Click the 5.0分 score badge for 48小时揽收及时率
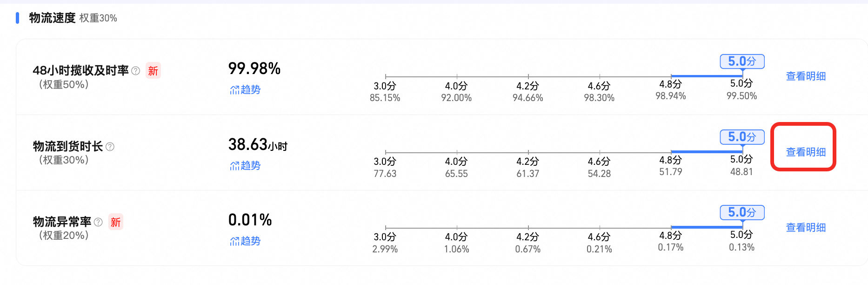The width and height of the screenshot is (868, 285). coord(742,61)
